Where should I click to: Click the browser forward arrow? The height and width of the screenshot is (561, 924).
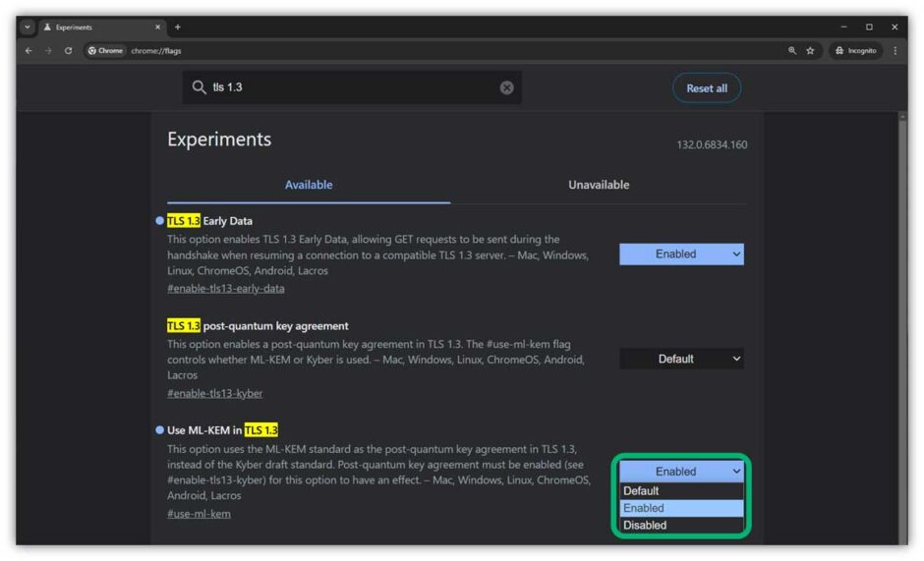click(x=48, y=51)
